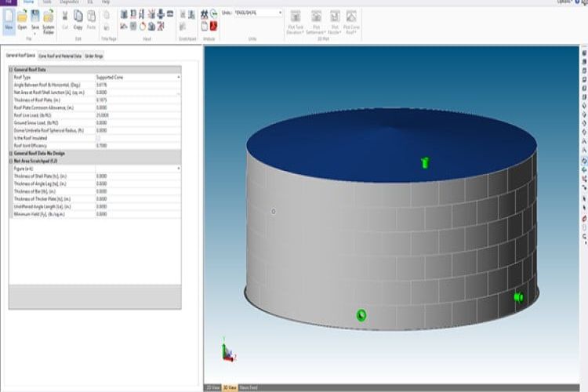Select the Girder Rings tab

94,56
